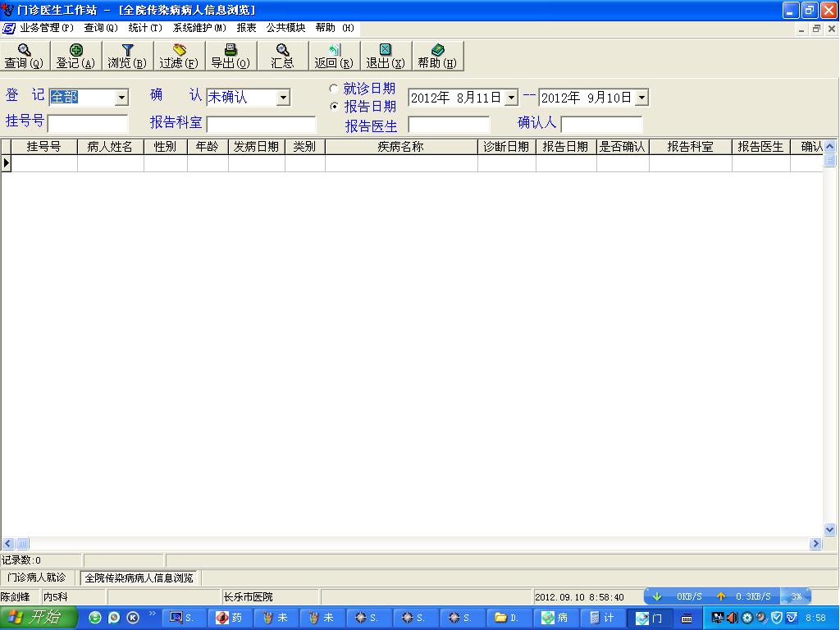Open the start date 2012年8月11日 dropdown
Viewport: 840px width, 630px height.
(x=512, y=98)
